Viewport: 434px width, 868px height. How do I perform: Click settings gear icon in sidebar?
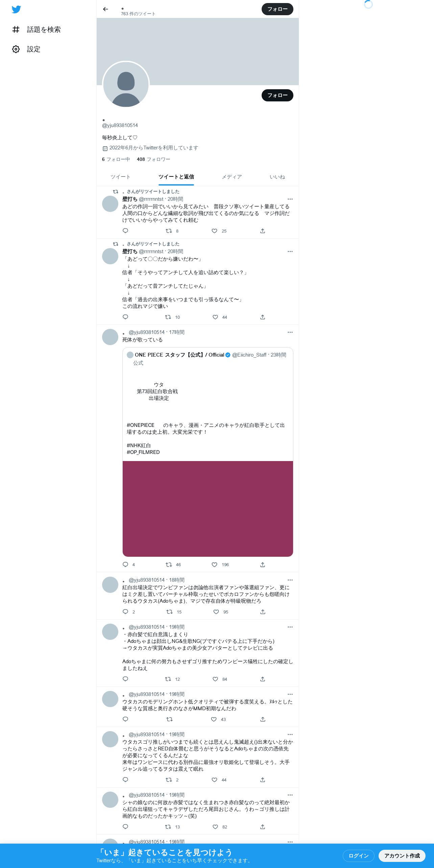16,49
